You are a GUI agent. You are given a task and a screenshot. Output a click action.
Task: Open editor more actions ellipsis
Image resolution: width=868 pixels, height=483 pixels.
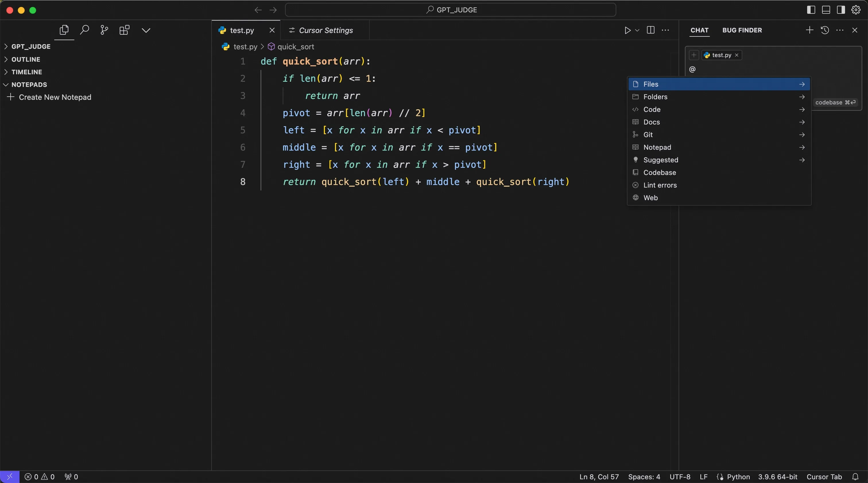[x=665, y=30]
